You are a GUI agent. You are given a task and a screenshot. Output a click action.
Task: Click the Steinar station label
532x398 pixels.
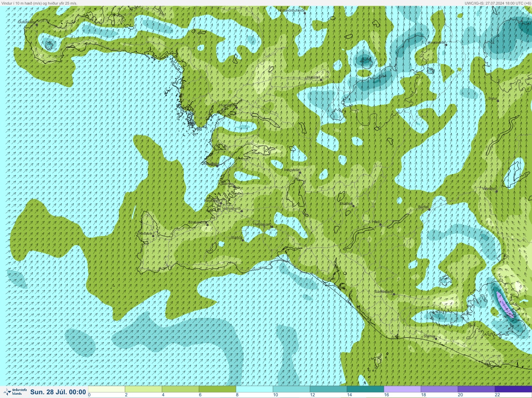tap(429, 336)
